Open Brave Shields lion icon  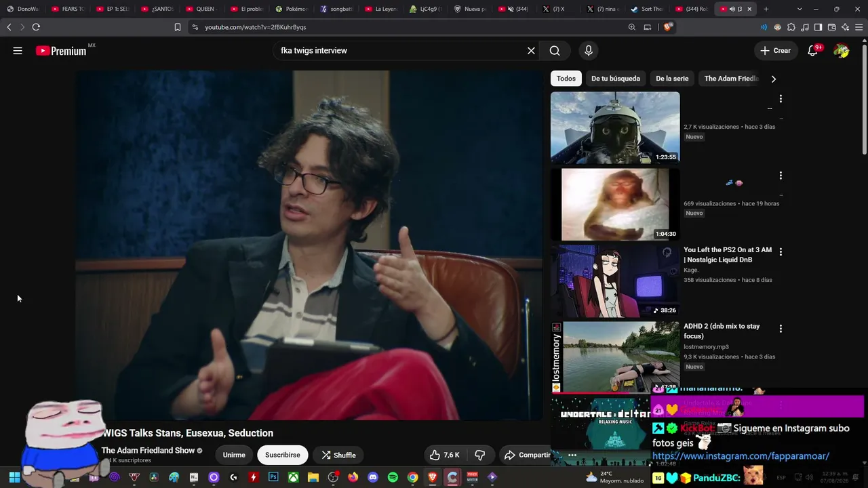[668, 27]
